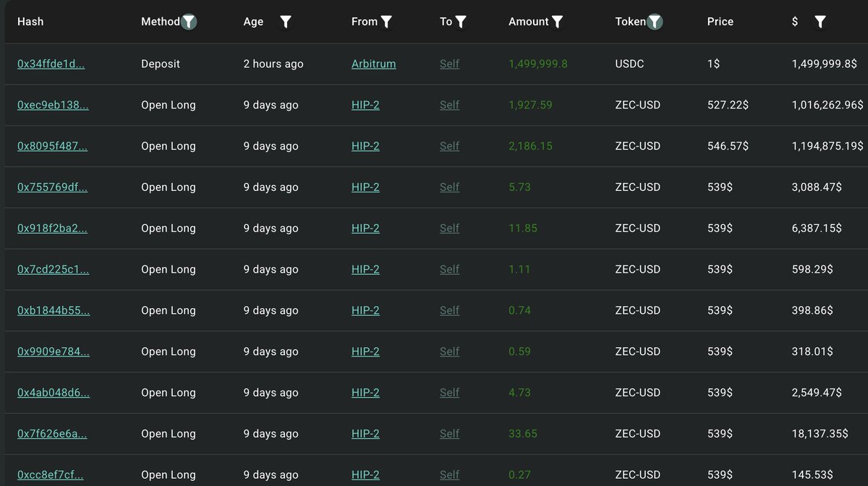Viewport: 868px width, 486px height.
Task: Click HIP-2 link in 0x755769df row
Action: click(x=365, y=187)
